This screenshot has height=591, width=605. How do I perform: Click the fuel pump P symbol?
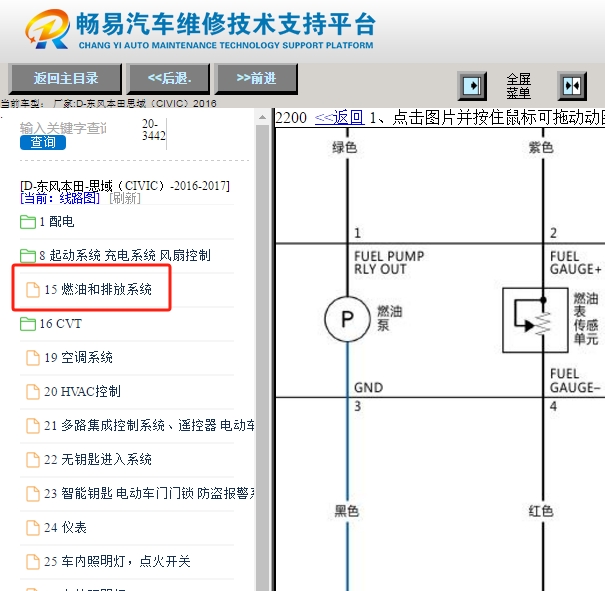(347, 319)
